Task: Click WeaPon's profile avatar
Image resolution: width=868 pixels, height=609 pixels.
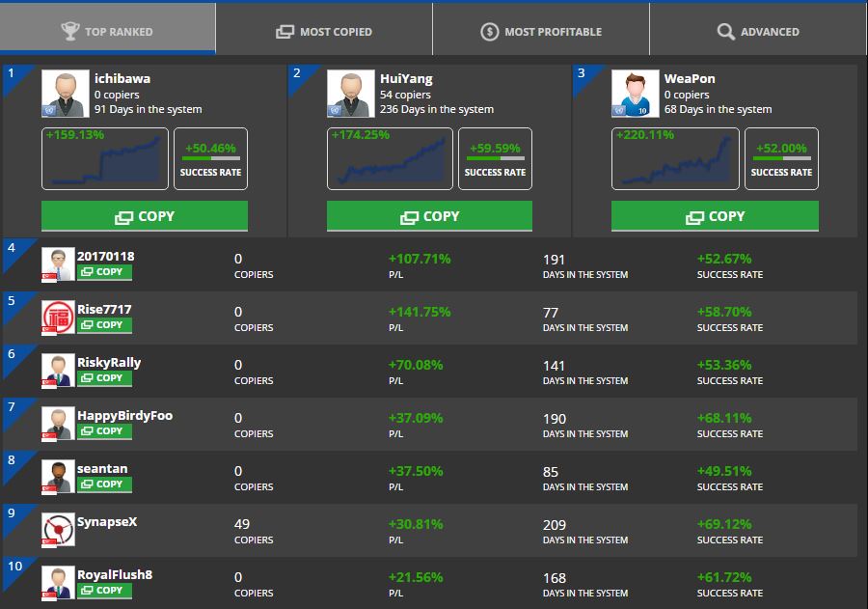Action: point(635,95)
